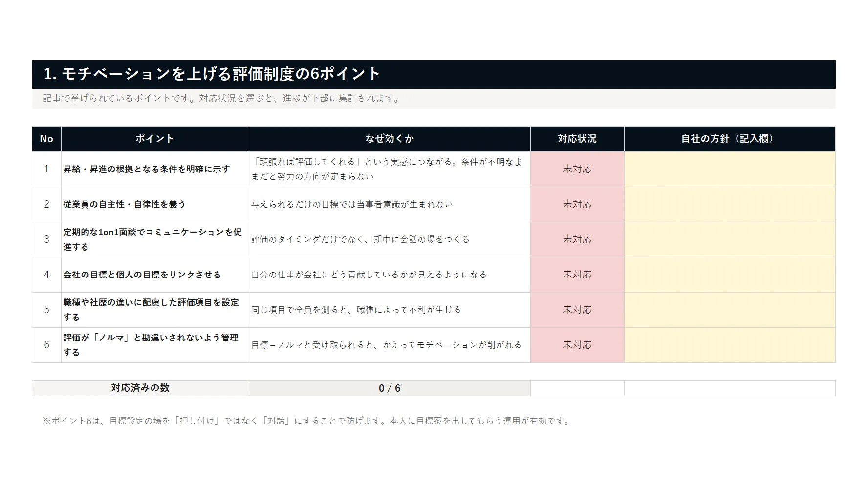Change the 未対応 status for 評価が「ノルマ」 row
Screen dimensions: 868x488
pos(577,345)
